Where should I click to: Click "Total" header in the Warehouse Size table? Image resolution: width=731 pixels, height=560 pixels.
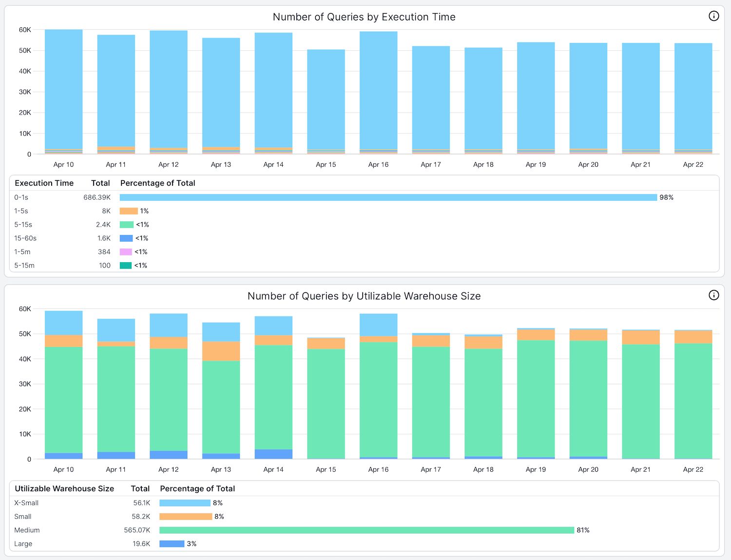[x=140, y=489]
